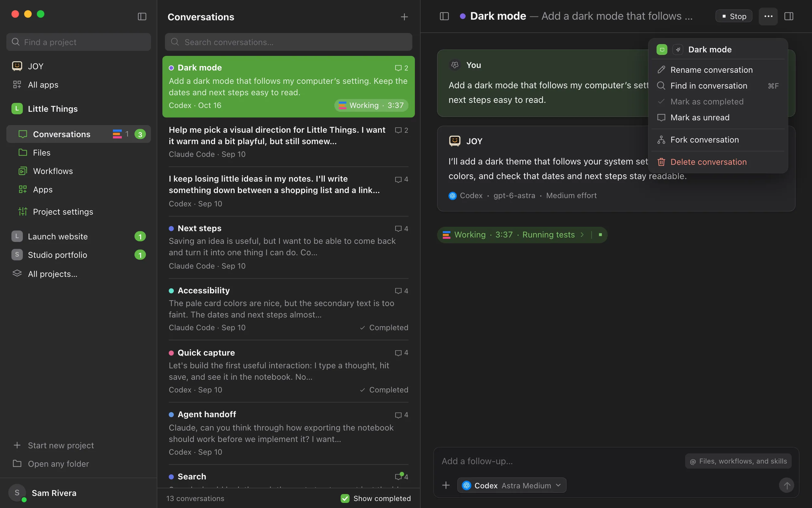Click Files, workflows, and skills mention button

click(738, 461)
